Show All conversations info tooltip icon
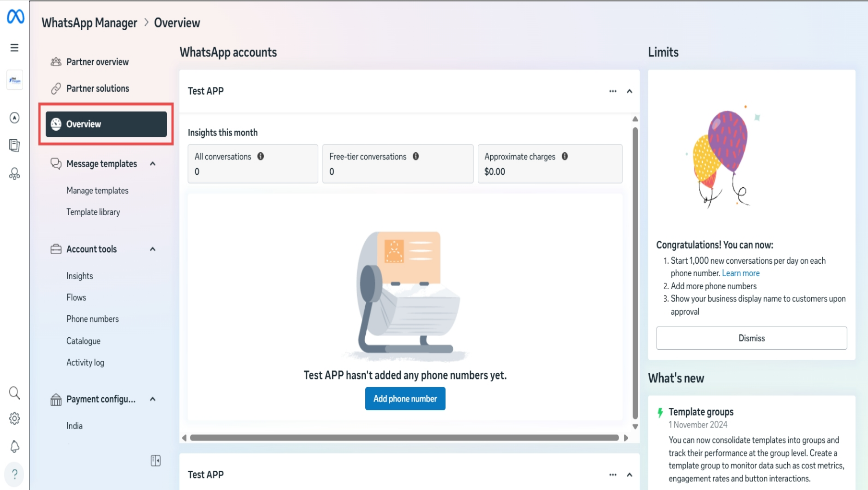The height and width of the screenshot is (490, 868). tap(260, 156)
